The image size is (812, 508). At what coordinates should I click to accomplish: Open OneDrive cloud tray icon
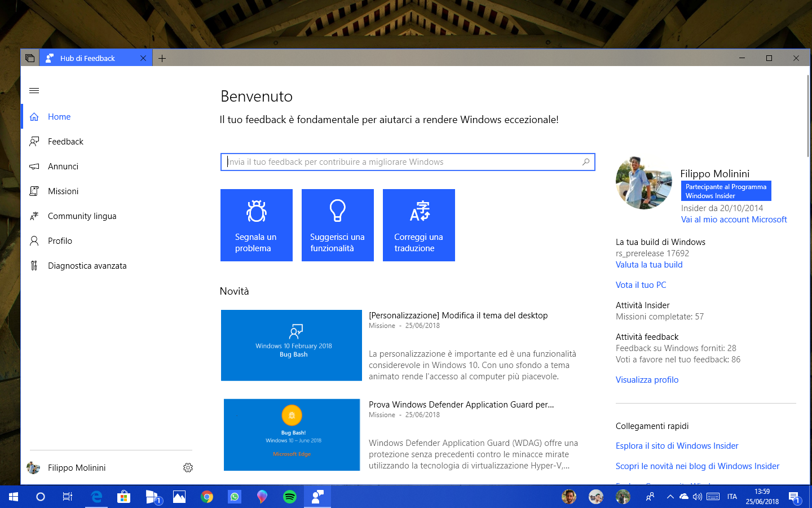[684, 497]
